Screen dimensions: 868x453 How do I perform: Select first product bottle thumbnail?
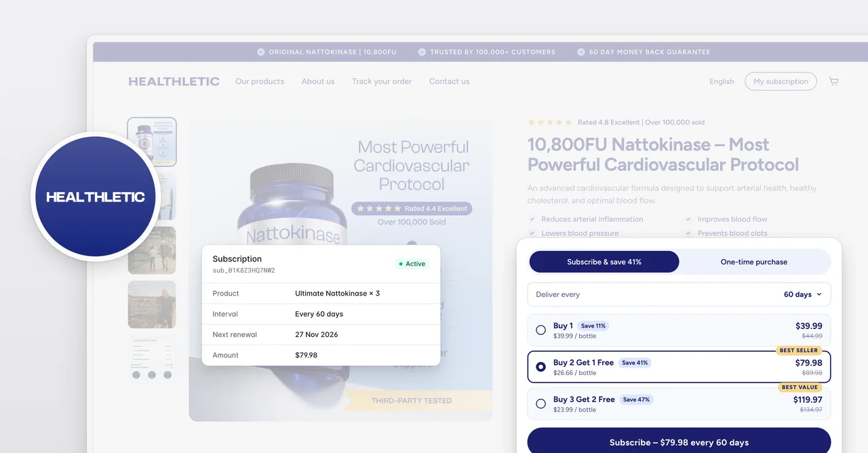[x=152, y=142]
